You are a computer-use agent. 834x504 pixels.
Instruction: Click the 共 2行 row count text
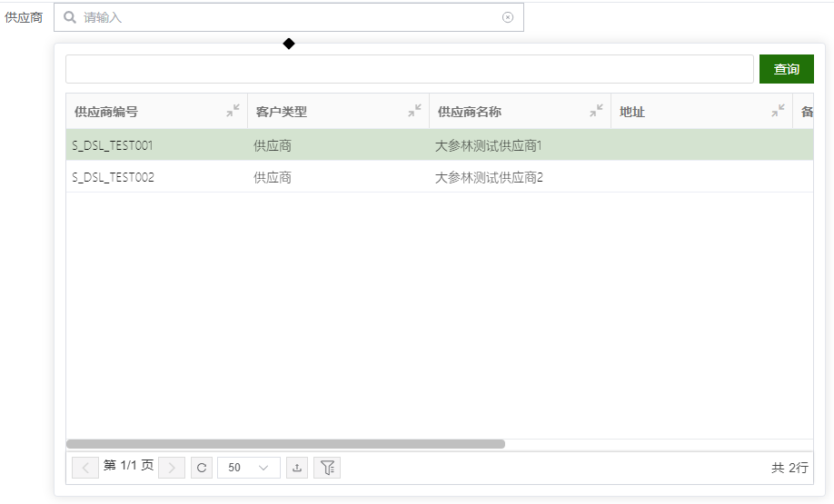coord(789,468)
